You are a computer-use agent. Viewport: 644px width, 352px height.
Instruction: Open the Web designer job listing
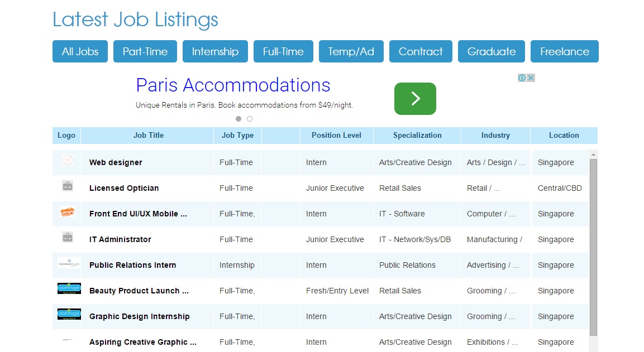116,162
